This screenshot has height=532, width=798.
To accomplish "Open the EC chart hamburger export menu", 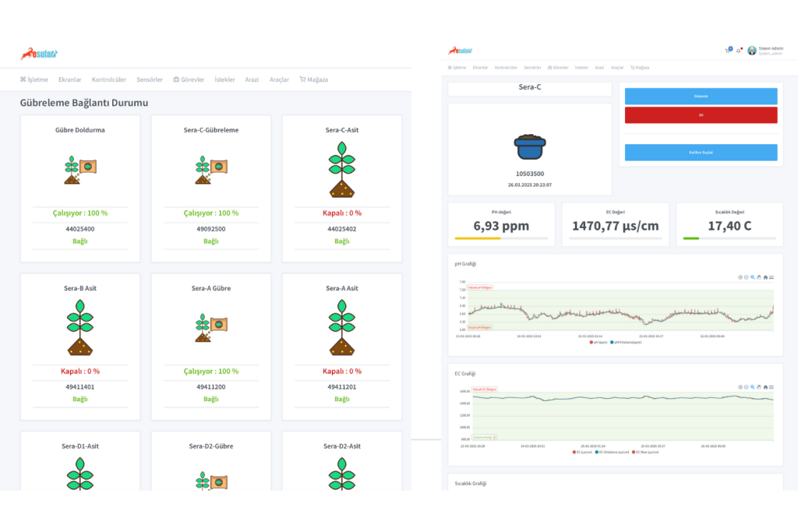I will tap(772, 387).
